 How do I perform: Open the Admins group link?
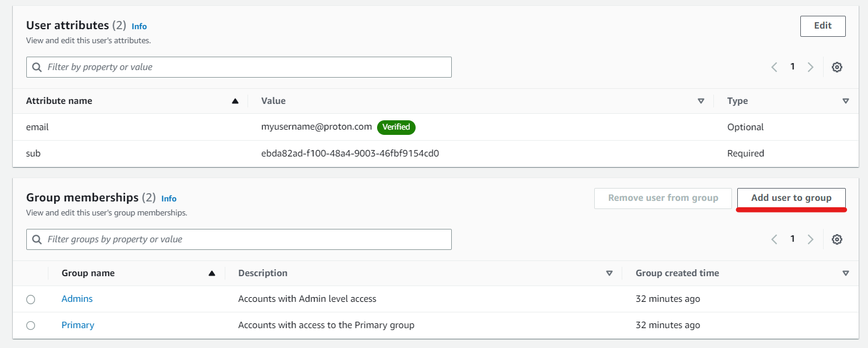(77, 299)
